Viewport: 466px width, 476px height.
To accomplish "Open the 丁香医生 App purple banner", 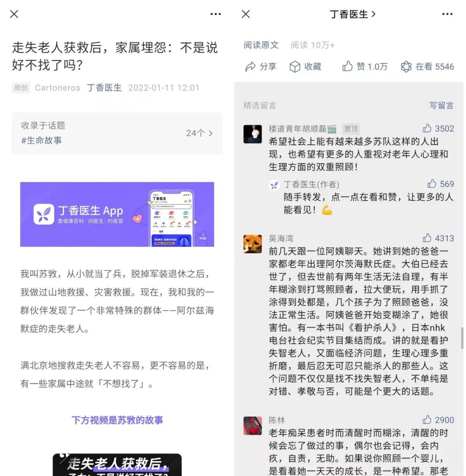I will (x=117, y=214).
